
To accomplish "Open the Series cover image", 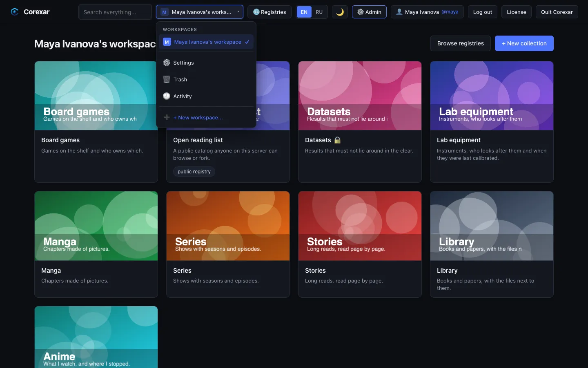I will 228,226.
